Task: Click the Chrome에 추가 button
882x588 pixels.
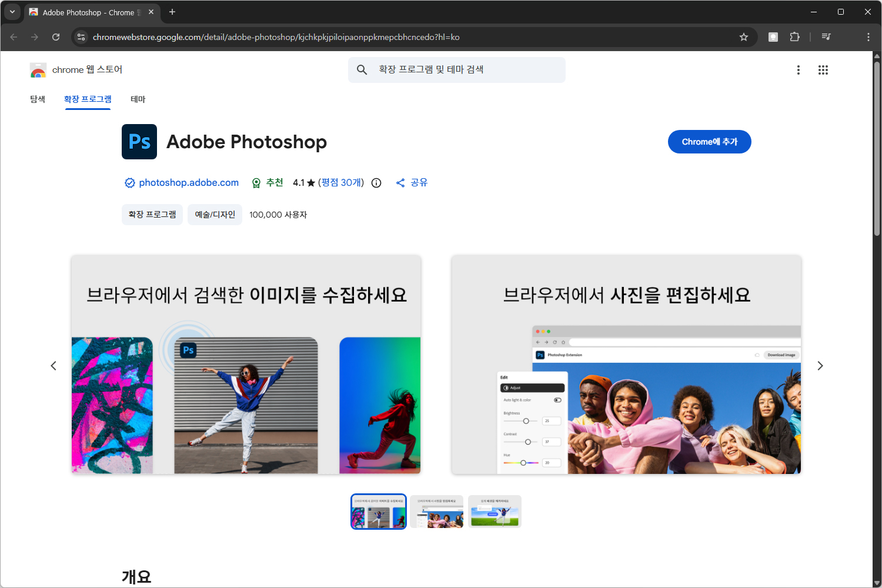Action: point(710,142)
